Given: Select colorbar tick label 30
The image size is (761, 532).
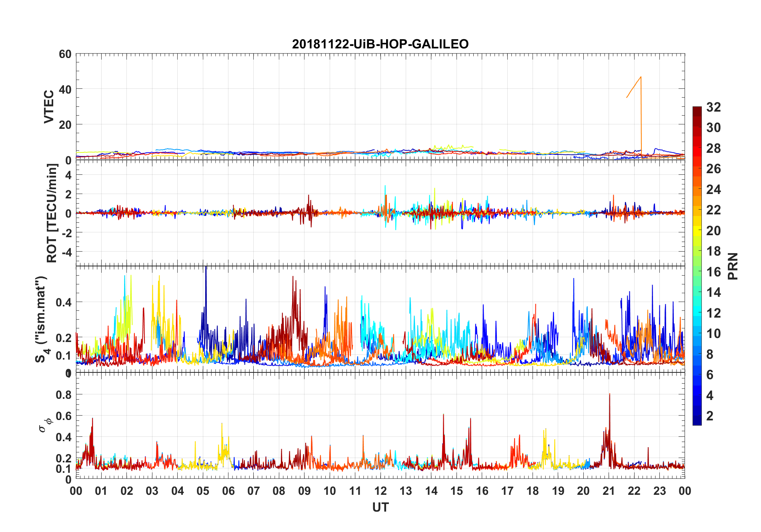Looking at the screenshot, I should coord(714,128).
